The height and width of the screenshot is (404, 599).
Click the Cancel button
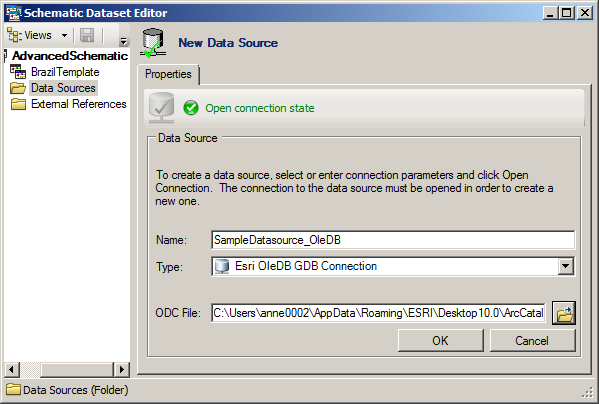(x=532, y=340)
